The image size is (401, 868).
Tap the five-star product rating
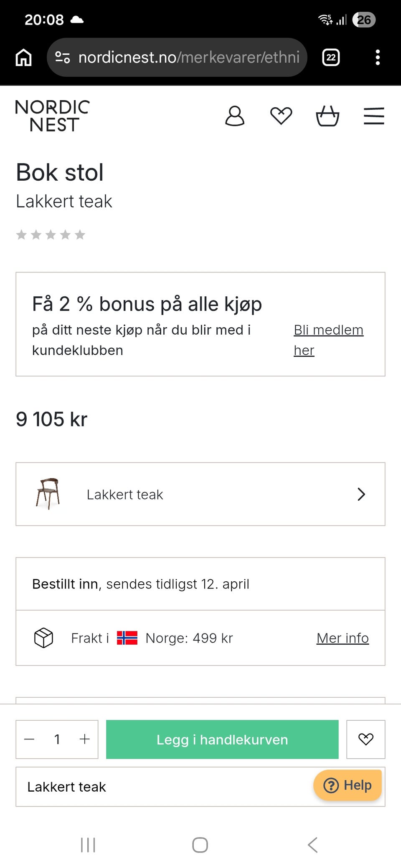(x=51, y=235)
